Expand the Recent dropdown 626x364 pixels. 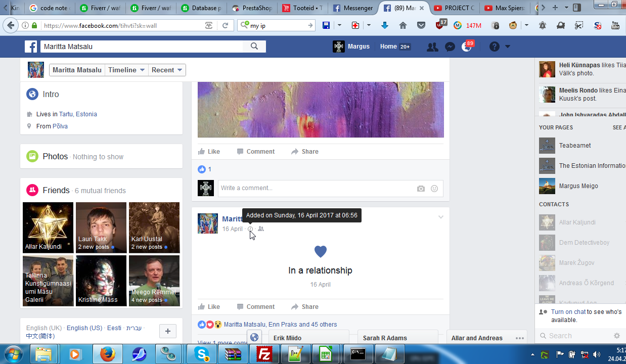166,70
